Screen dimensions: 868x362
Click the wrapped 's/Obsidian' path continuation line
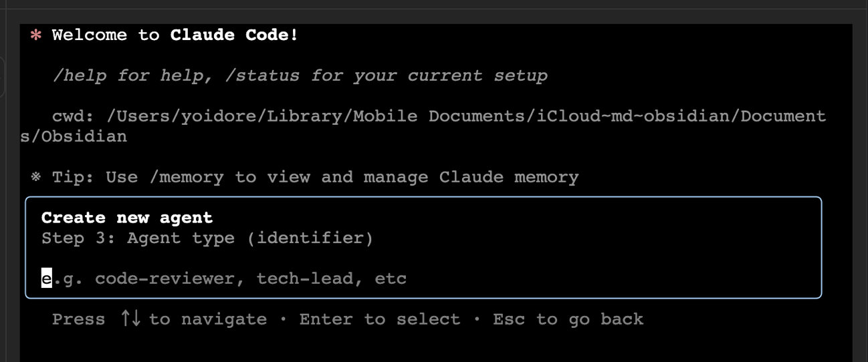point(74,136)
